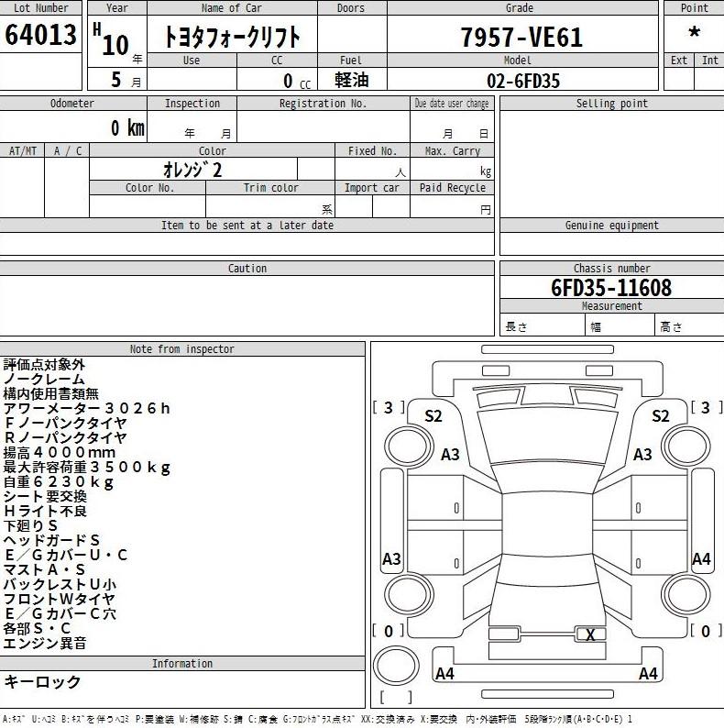Viewport: 724px width, 728px height.
Task: Click the Fixed No. header
Action: coord(372,151)
